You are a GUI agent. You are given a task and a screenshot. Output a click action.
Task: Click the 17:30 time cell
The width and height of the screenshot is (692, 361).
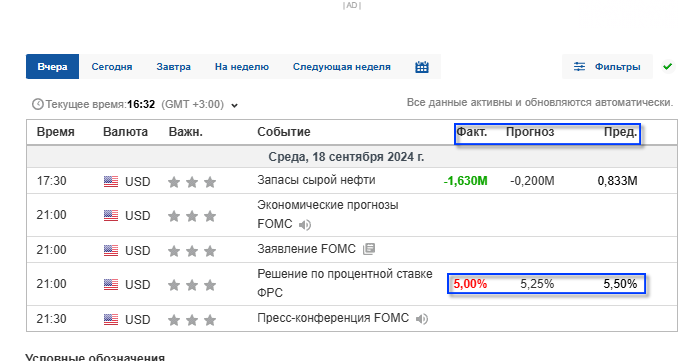point(52,181)
